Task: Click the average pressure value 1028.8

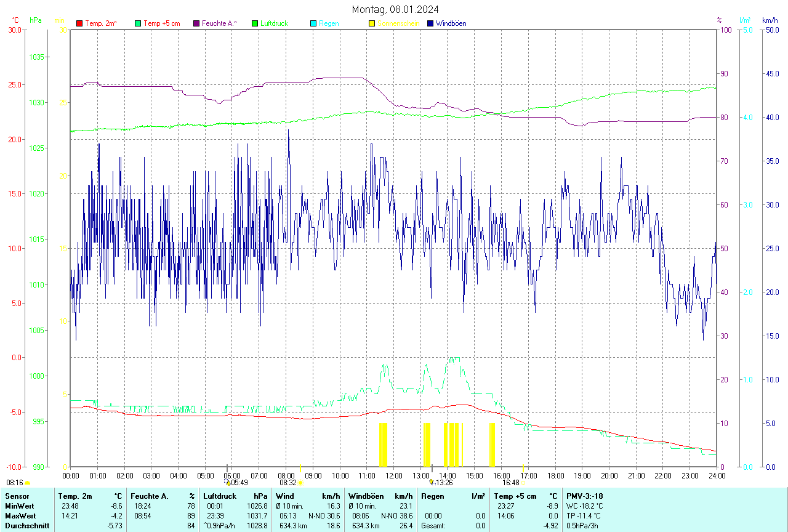Action: coord(257,526)
